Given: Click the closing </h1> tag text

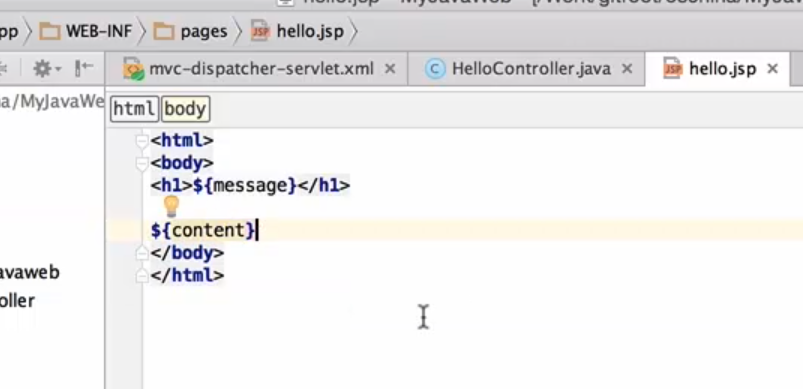Looking at the screenshot, I should coord(324,185).
